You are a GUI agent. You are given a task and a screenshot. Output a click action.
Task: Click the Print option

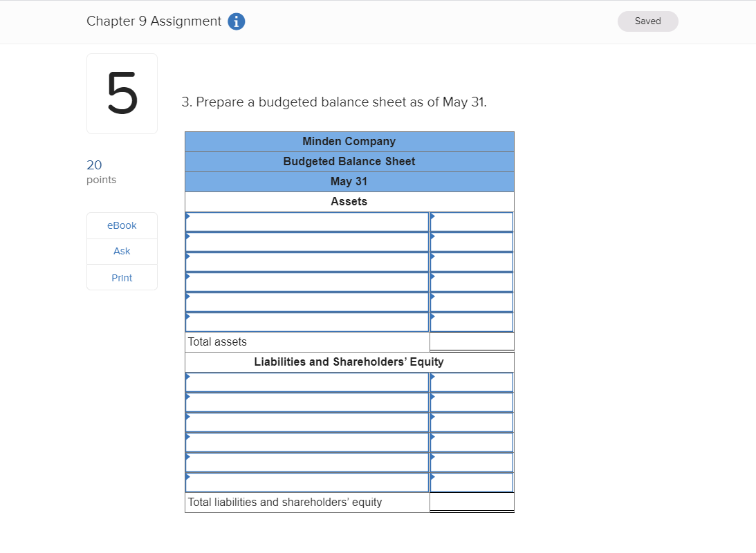[122, 277]
